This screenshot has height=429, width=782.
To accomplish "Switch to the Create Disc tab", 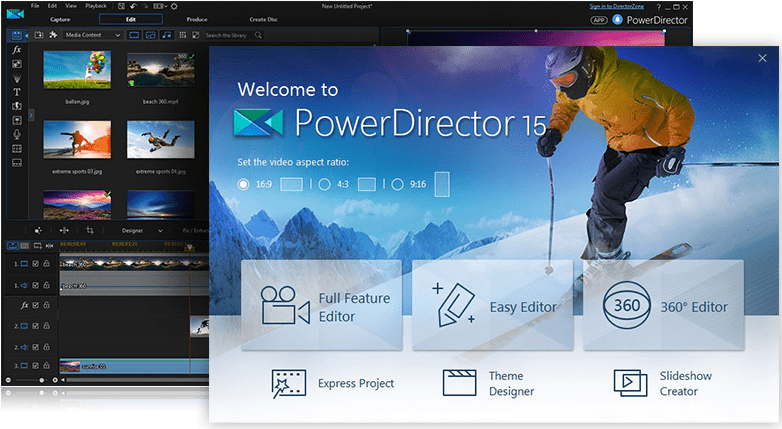I will coord(264,19).
